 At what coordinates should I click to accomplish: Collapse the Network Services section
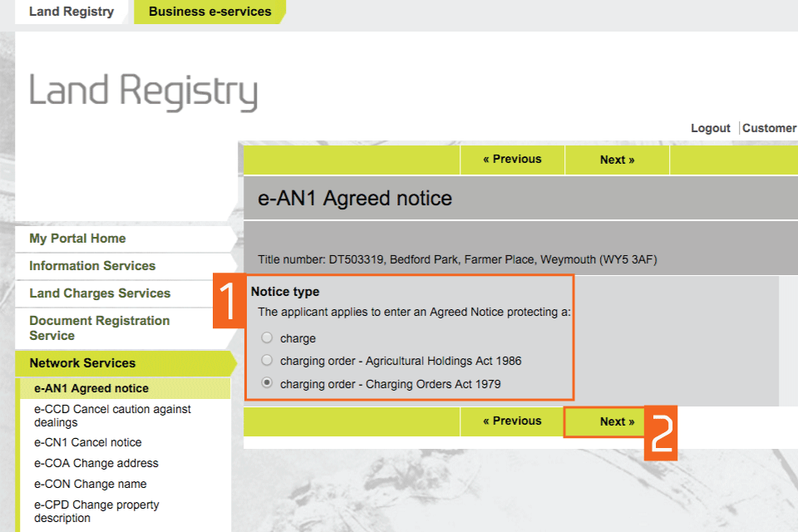(82, 363)
